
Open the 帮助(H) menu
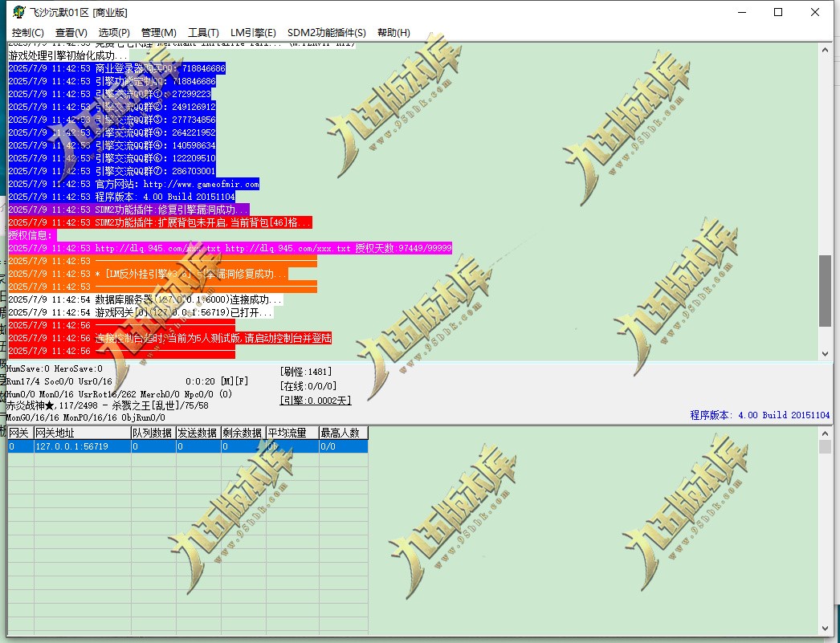tap(393, 33)
